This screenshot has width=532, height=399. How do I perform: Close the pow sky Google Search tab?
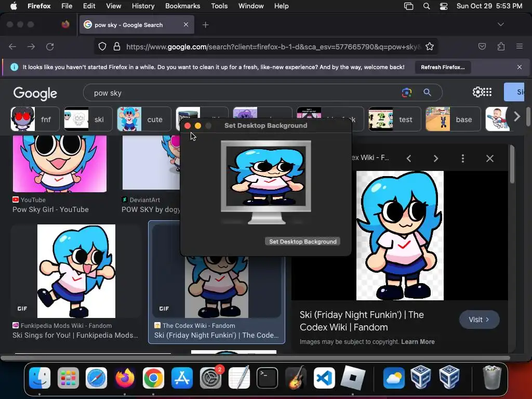(x=186, y=24)
